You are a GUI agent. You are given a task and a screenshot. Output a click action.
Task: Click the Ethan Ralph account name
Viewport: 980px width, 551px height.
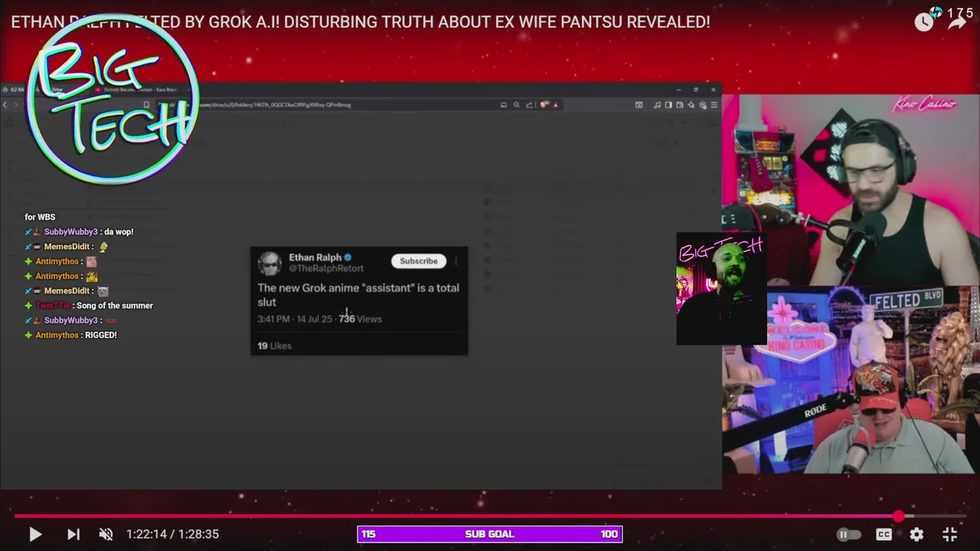315,257
